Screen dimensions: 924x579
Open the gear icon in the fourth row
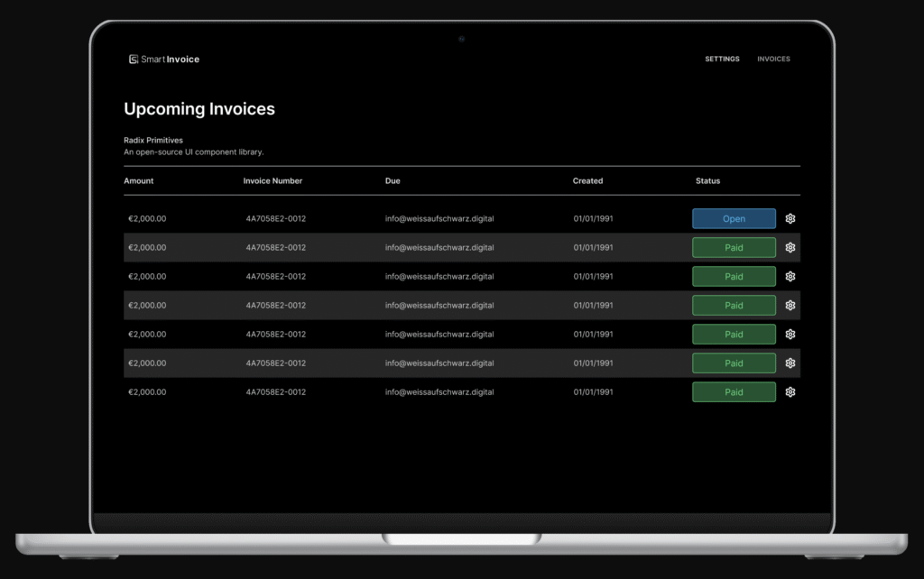click(790, 306)
